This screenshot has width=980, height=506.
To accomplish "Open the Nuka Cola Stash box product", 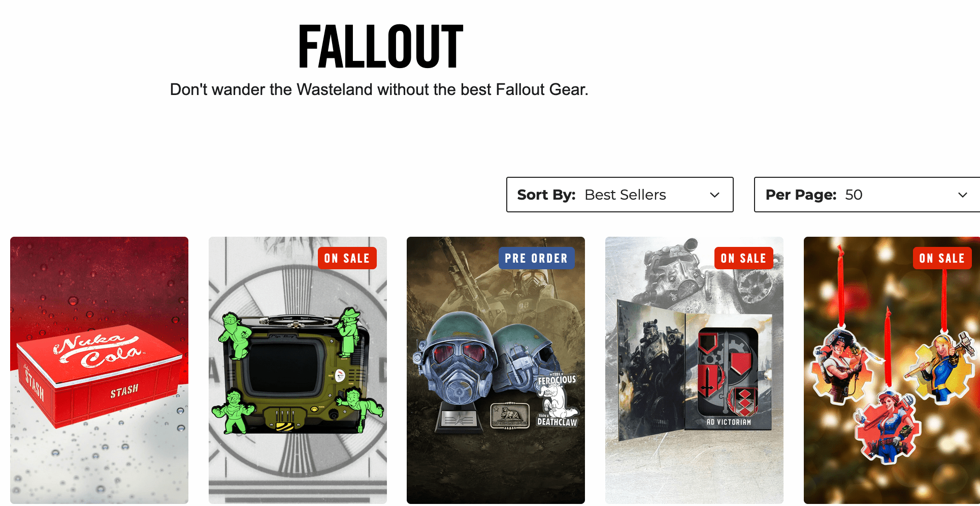I will coord(99,370).
